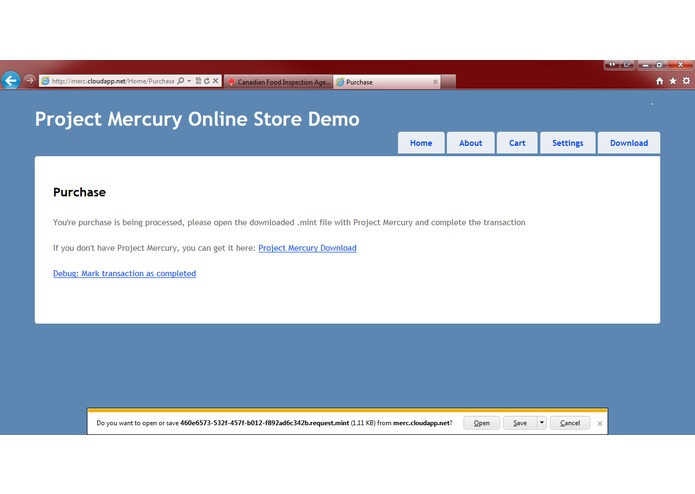Minimize the browser window
695x494 pixels.
645,65
